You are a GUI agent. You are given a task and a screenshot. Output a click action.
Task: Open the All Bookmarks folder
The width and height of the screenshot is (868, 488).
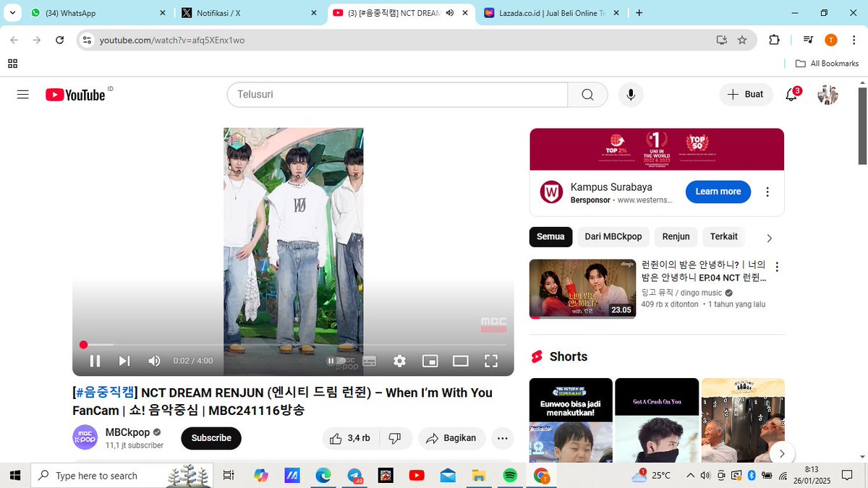pyautogui.click(x=827, y=64)
